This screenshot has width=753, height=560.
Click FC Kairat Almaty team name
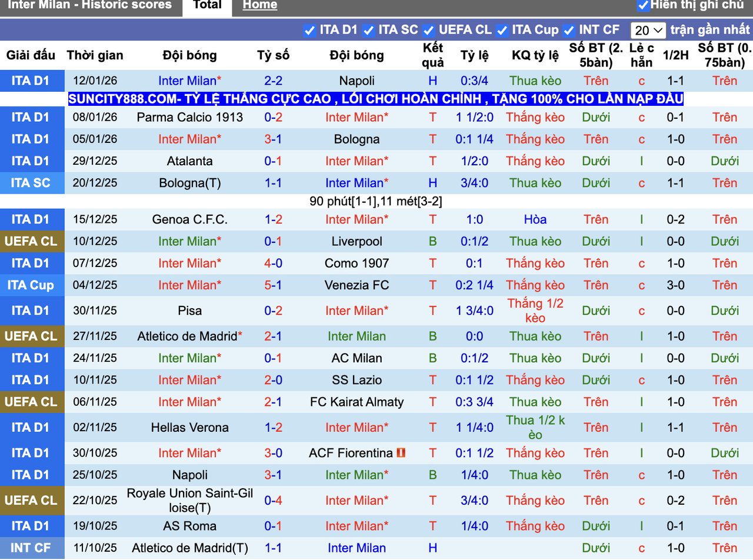pos(357,402)
